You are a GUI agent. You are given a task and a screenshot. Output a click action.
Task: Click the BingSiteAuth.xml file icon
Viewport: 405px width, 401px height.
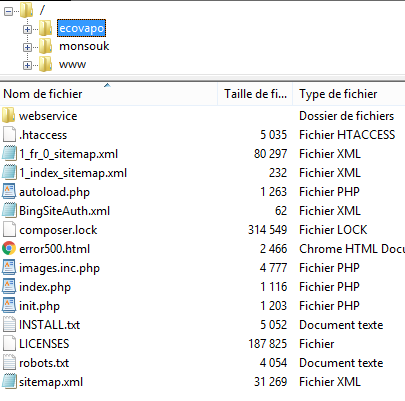tap(9, 211)
